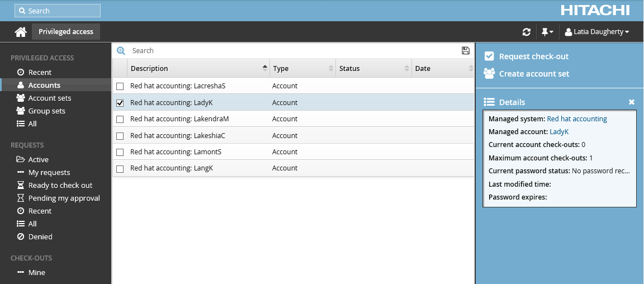Uncheck the LadyK account checkbox
The image size is (644, 284).
click(x=120, y=103)
